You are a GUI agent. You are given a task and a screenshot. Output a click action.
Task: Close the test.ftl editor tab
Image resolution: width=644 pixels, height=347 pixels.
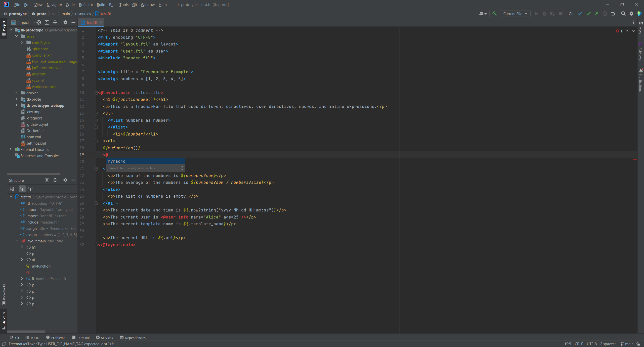click(101, 22)
